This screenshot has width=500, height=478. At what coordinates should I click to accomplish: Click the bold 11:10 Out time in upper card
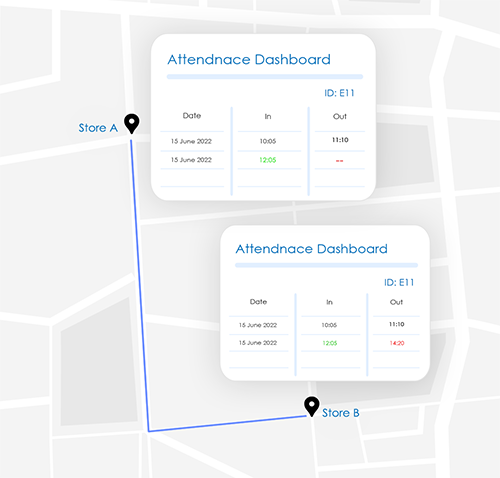coord(340,140)
